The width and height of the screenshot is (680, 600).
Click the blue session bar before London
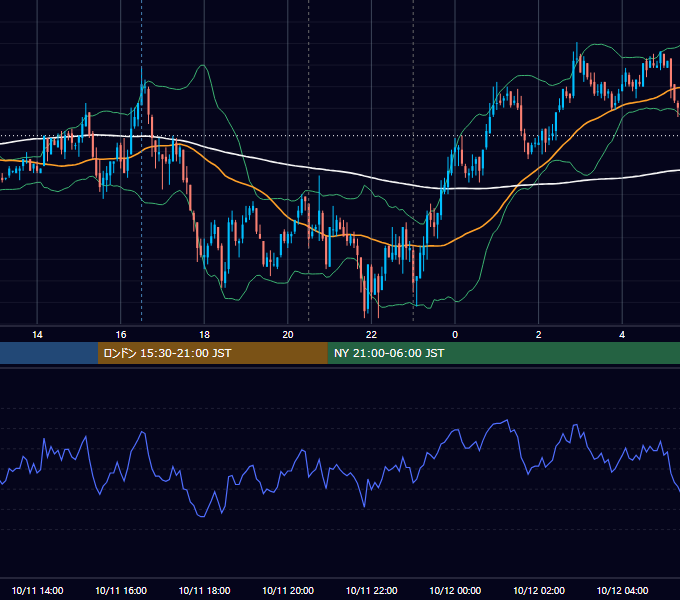(49, 353)
